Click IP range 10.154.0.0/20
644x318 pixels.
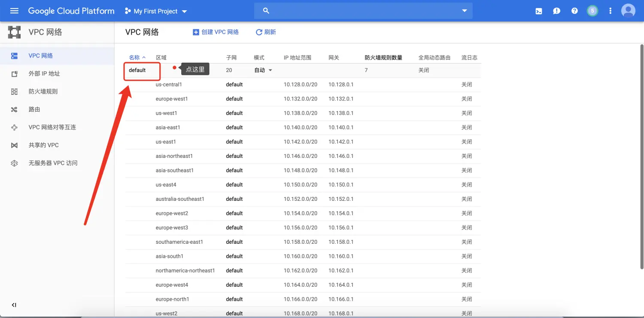(x=301, y=213)
